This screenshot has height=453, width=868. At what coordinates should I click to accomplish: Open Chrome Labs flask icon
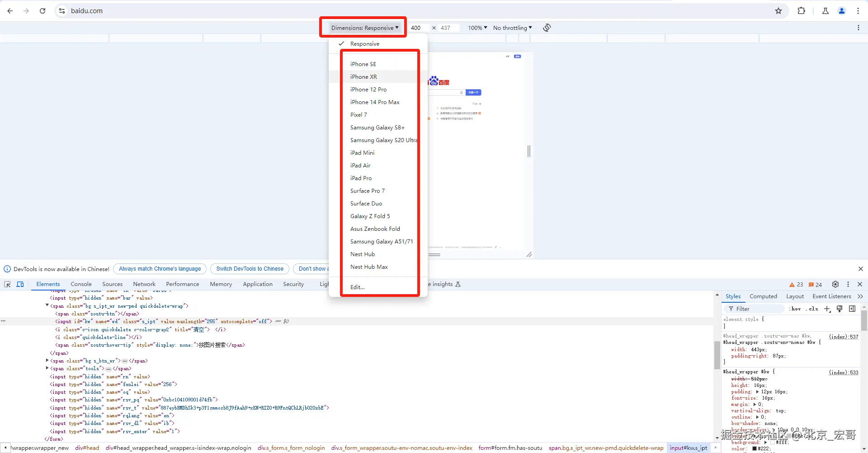tap(826, 11)
